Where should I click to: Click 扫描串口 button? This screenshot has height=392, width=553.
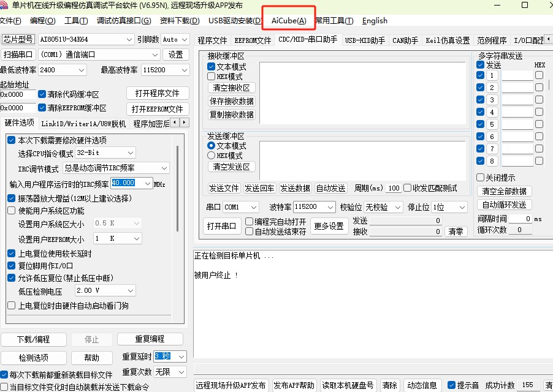pyautogui.click(x=18, y=55)
